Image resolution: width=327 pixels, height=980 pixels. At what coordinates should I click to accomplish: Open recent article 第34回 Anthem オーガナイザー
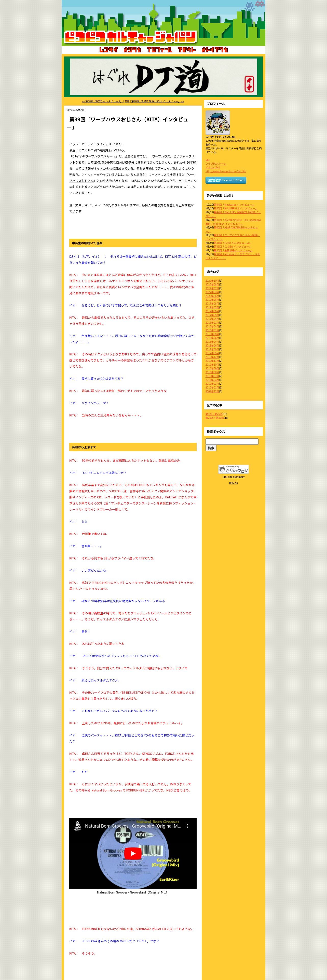click(233, 256)
